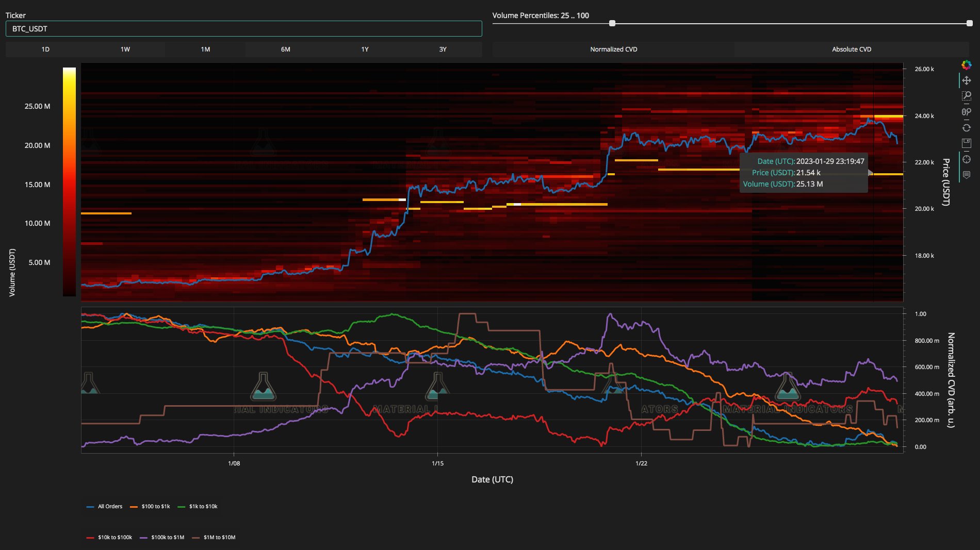
Task: Reset the plot view
Action: click(967, 128)
